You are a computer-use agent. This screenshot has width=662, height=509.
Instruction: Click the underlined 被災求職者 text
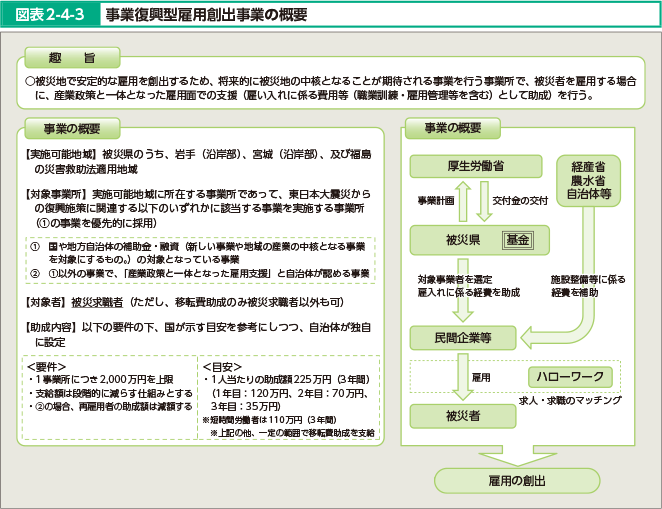98,300
